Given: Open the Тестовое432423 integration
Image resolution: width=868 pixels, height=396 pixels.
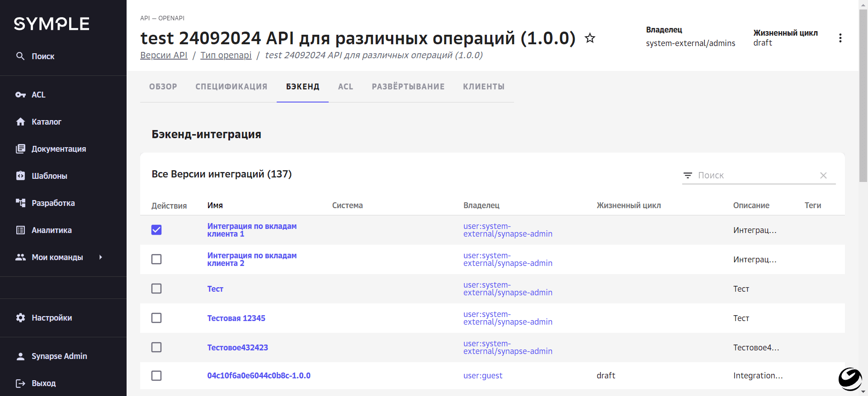Looking at the screenshot, I should (237, 348).
